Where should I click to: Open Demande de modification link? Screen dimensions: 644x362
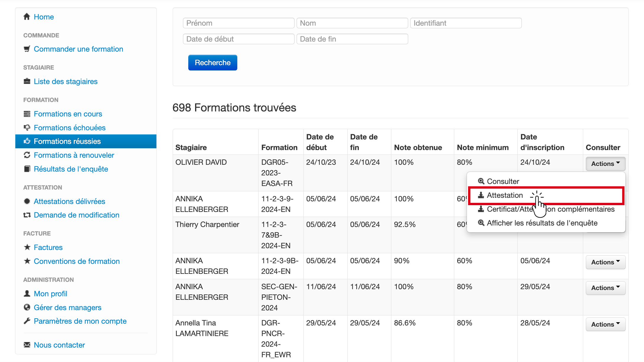pos(76,215)
